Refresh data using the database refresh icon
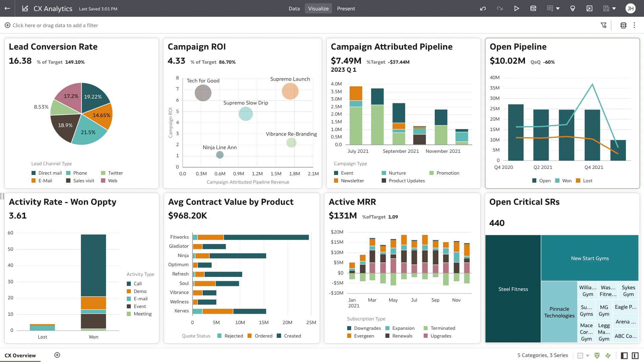 [x=533, y=8]
